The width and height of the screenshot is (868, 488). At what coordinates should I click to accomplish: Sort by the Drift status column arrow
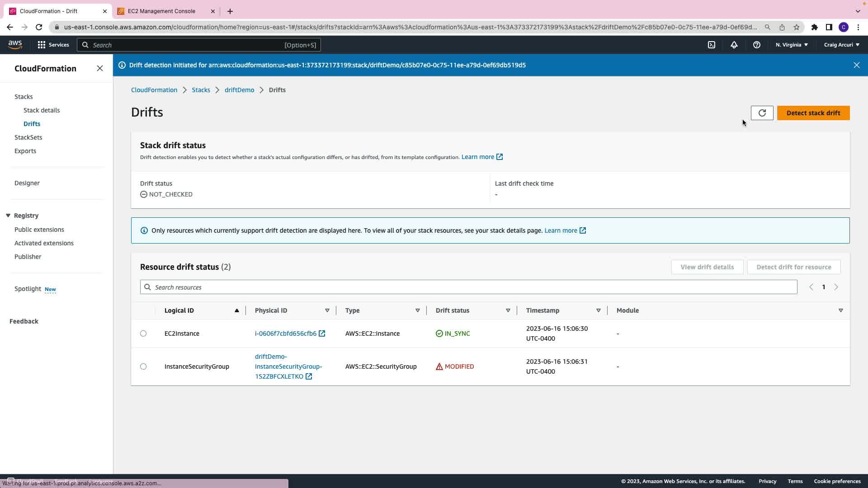508,310
